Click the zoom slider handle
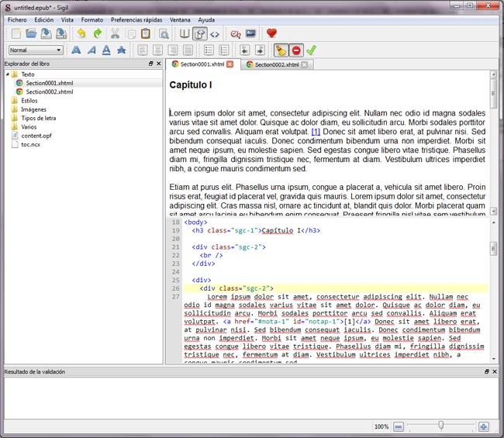504x438 pixels. [441, 426]
